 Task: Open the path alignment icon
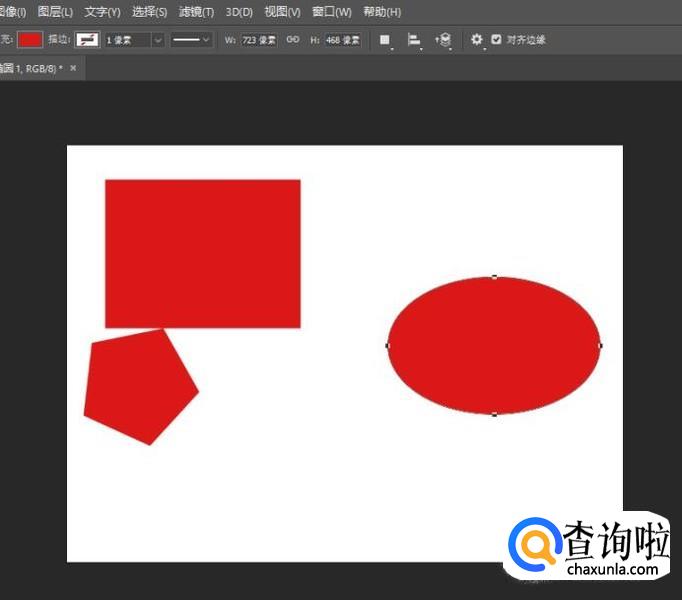coord(413,40)
